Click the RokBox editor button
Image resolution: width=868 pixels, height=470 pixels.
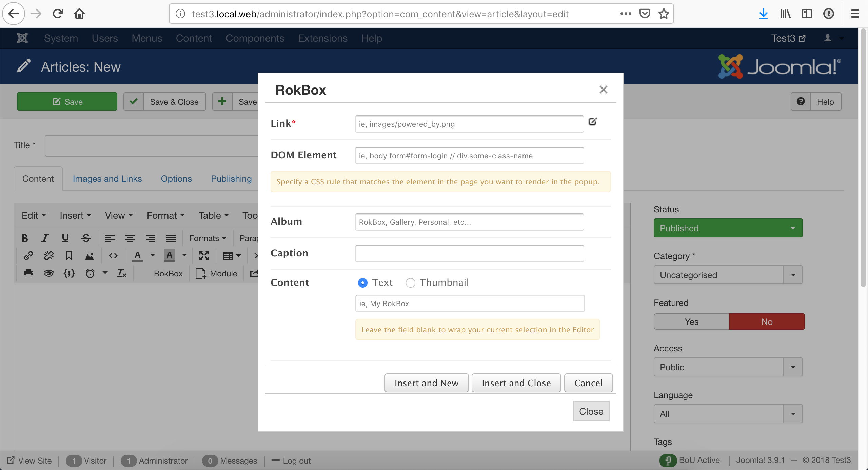[x=168, y=273]
